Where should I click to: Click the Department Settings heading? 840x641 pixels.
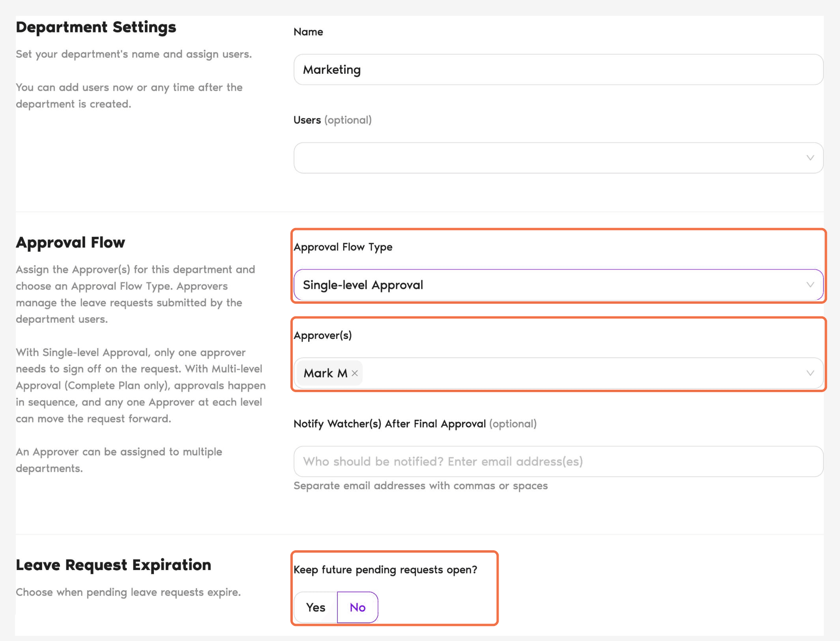click(x=96, y=27)
